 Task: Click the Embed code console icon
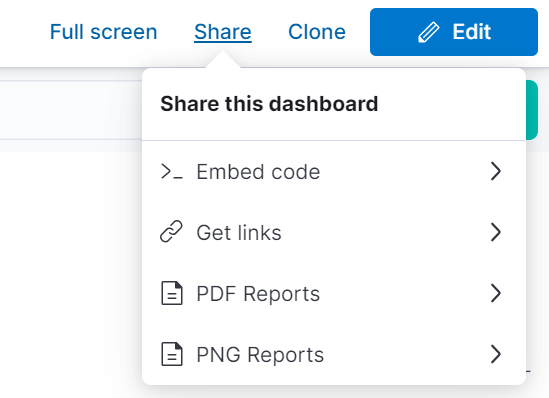pyautogui.click(x=172, y=172)
